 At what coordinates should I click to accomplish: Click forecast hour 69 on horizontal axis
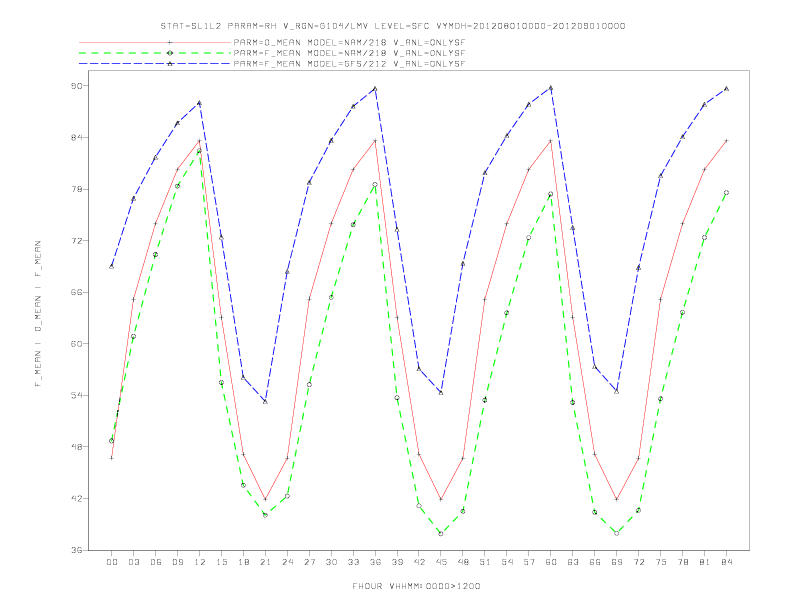617,562
